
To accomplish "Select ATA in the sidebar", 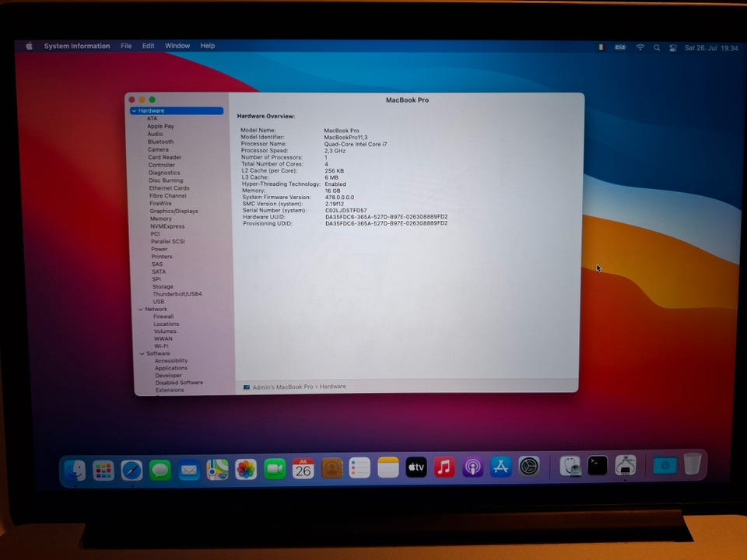I will point(152,118).
